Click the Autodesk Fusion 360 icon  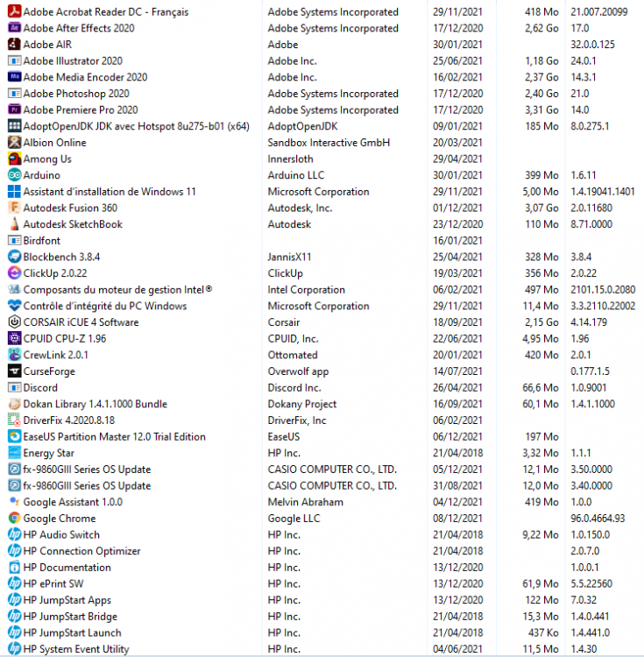pos(14,208)
